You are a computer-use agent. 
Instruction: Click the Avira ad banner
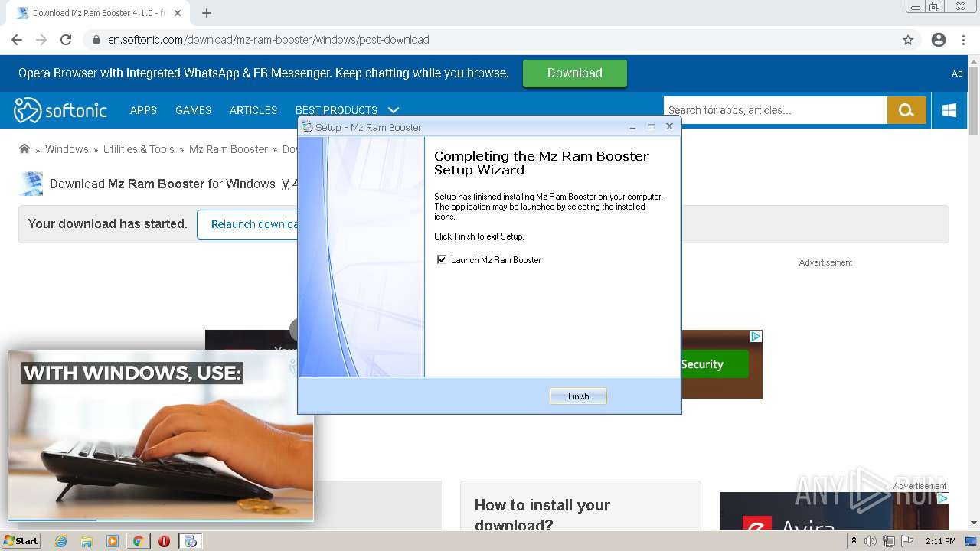point(835,511)
